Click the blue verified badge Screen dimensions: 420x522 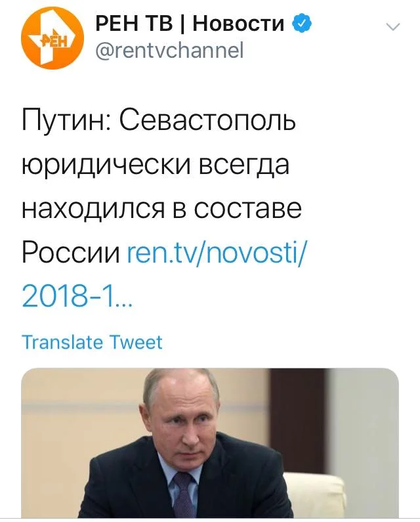(302, 23)
